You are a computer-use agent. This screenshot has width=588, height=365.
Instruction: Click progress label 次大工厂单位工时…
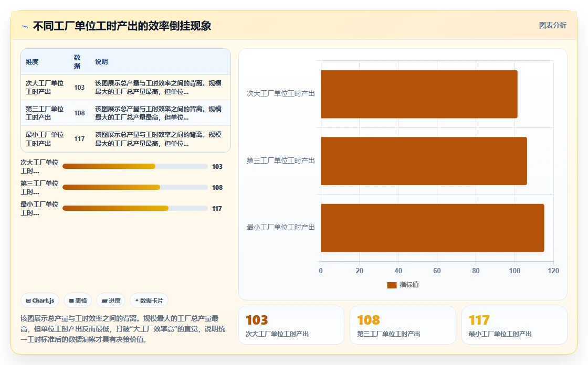click(39, 166)
